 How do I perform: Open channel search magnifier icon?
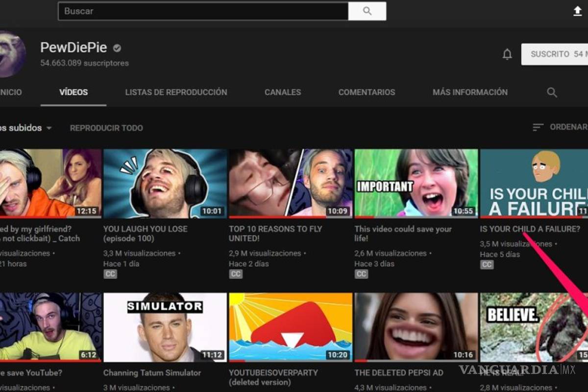click(x=552, y=92)
